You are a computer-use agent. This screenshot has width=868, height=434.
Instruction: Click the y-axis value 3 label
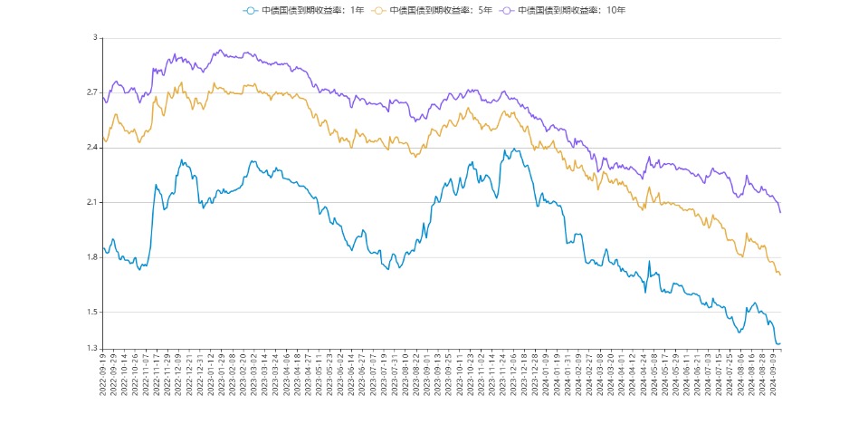[x=94, y=38]
